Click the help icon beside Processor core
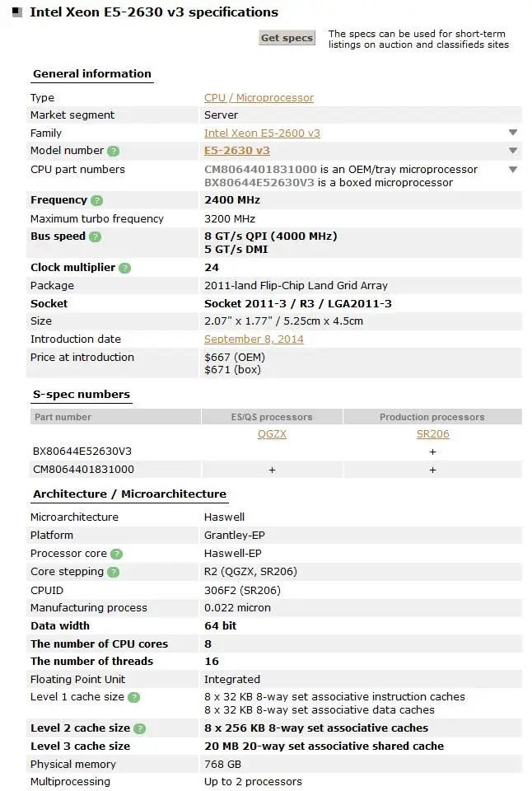The width and height of the screenshot is (532, 791). tap(116, 555)
